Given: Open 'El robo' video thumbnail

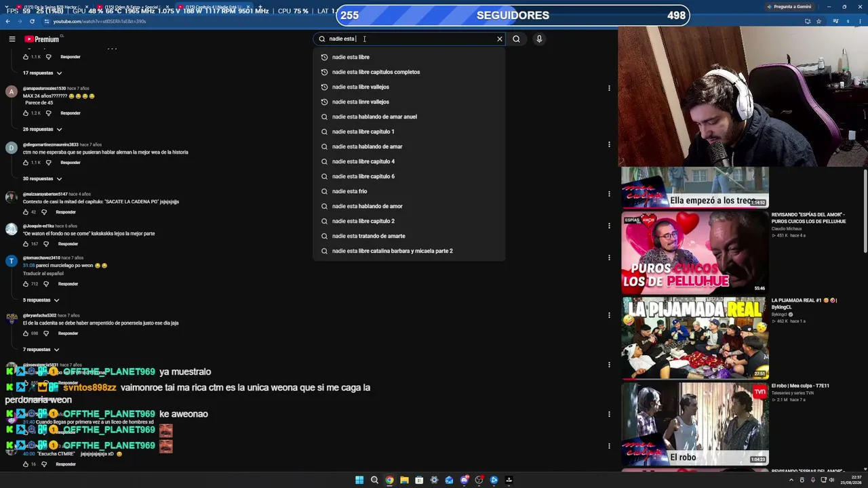Looking at the screenshot, I should coord(695,424).
